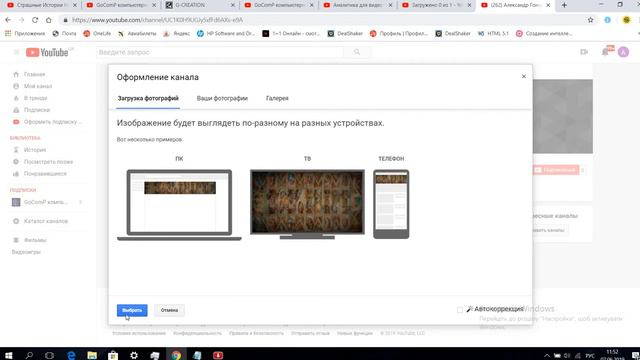This screenshot has height=360, width=640.
Task: Open a new browser tab
Action: click(x=564, y=5)
